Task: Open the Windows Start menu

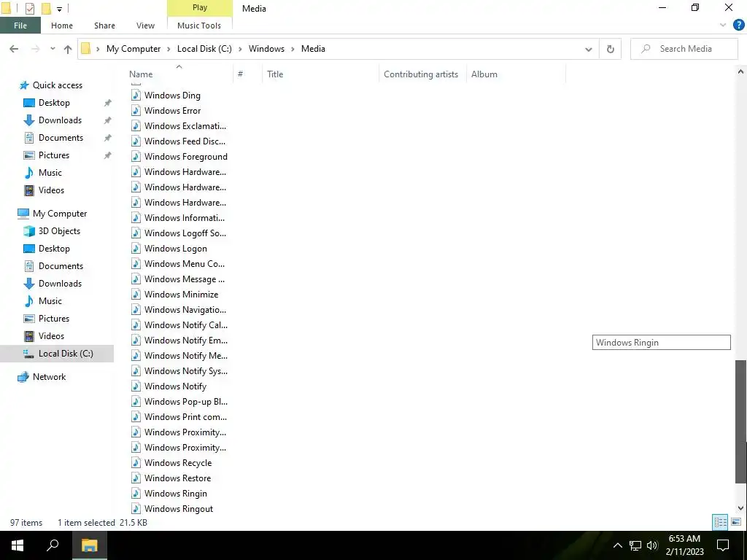Action: tap(18, 545)
